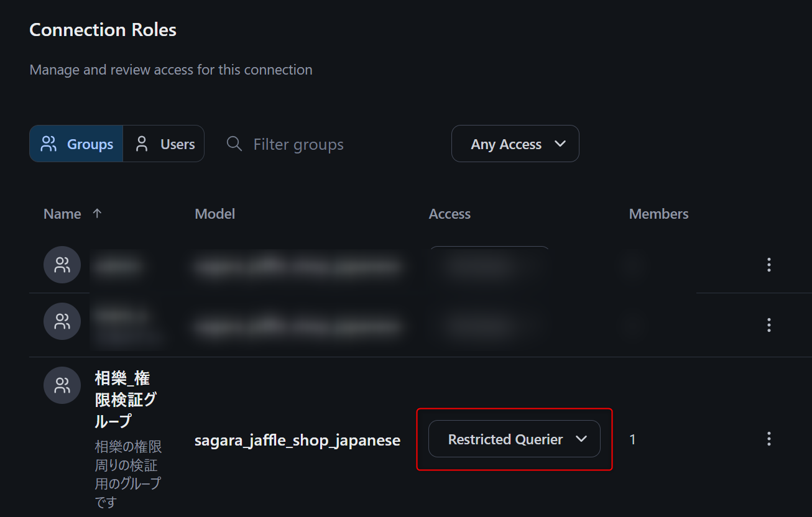The width and height of the screenshot is (812, 517).
Task: Open the Restricted Querier access dropdown
Action: (x=514, y=439)
